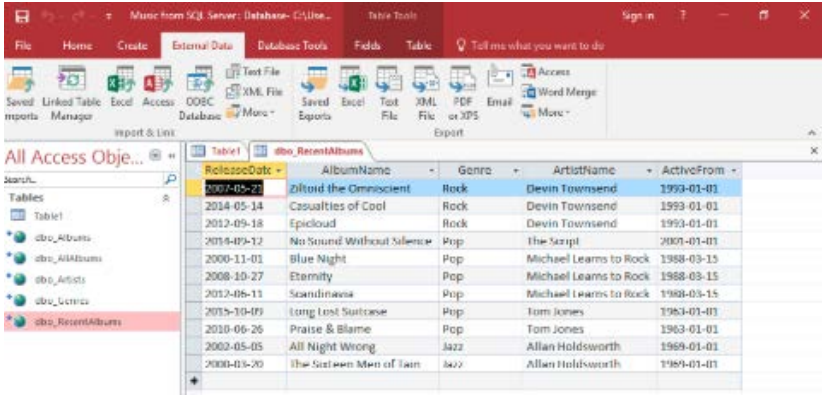Open ODBC Database import
This screenshot has width=822, height=395.
[x=199, y=93]
